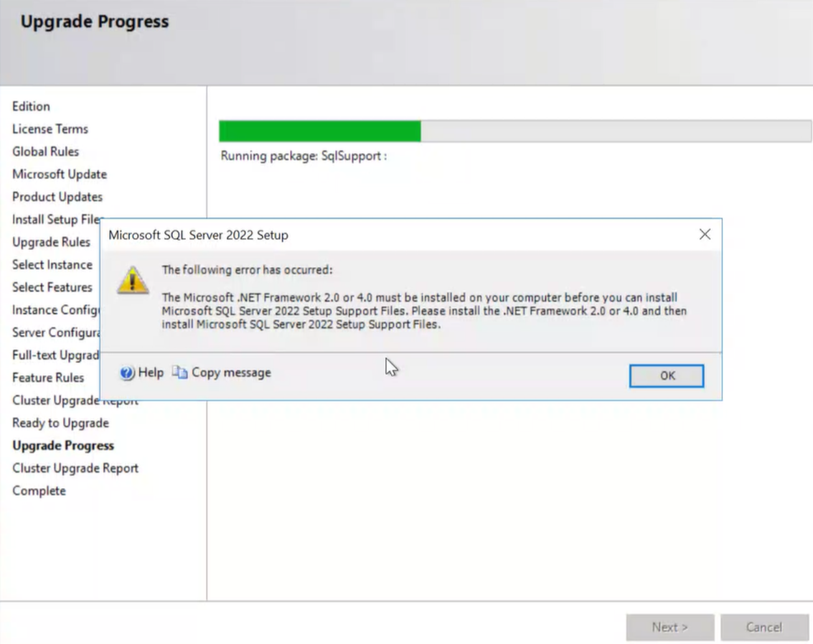813x644 pixels.
Task: Close the Microsoft SQL Server 2022 Setup dialog
Action: (x=705, y=234)
